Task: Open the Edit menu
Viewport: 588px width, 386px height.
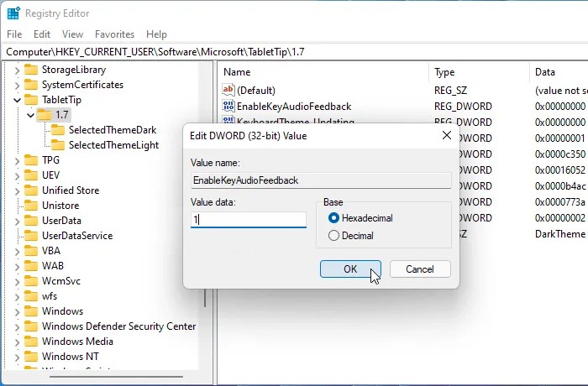Action: (x=42, y=34)
